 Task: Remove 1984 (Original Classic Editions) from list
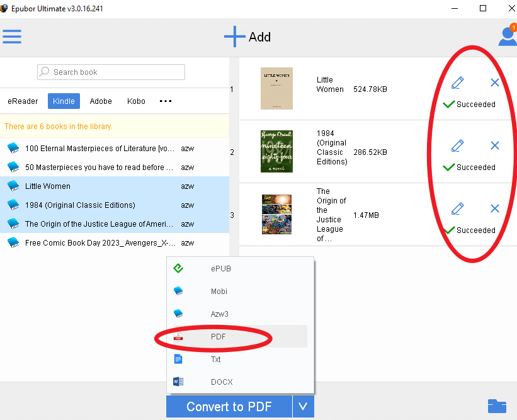point(494,145)
